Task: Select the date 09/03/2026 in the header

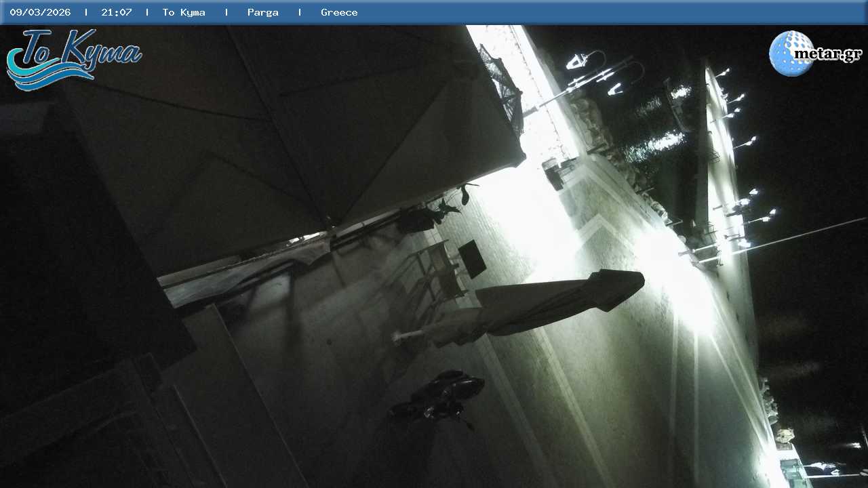Action: (x=40, y=12)
